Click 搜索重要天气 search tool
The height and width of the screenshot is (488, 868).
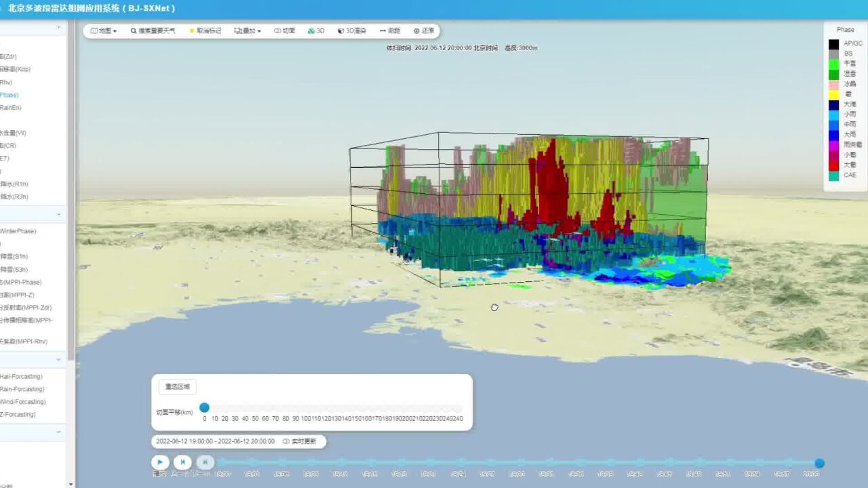(x=153, y=30)
